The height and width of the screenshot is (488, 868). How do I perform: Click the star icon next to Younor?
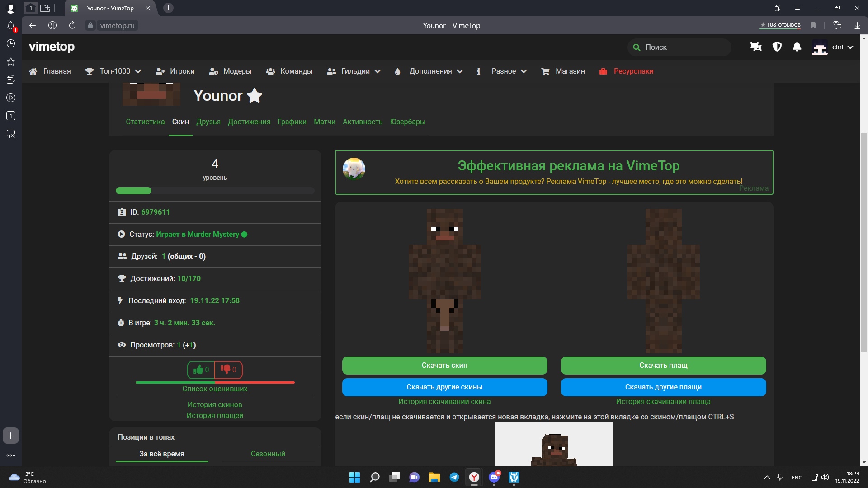coord(255,96)
